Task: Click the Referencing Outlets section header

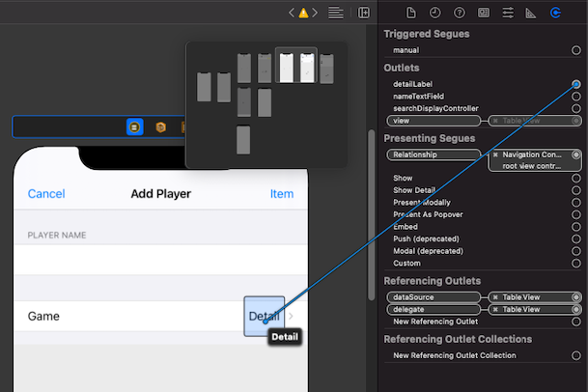Action: 432,281
